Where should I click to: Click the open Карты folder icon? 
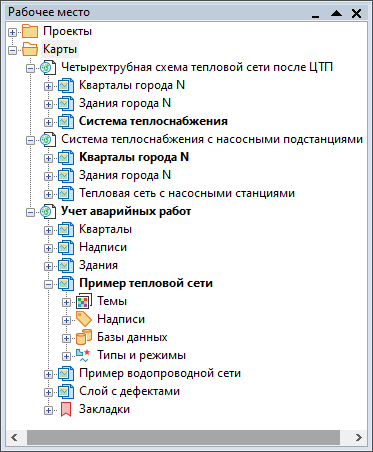tap(30, 49)
